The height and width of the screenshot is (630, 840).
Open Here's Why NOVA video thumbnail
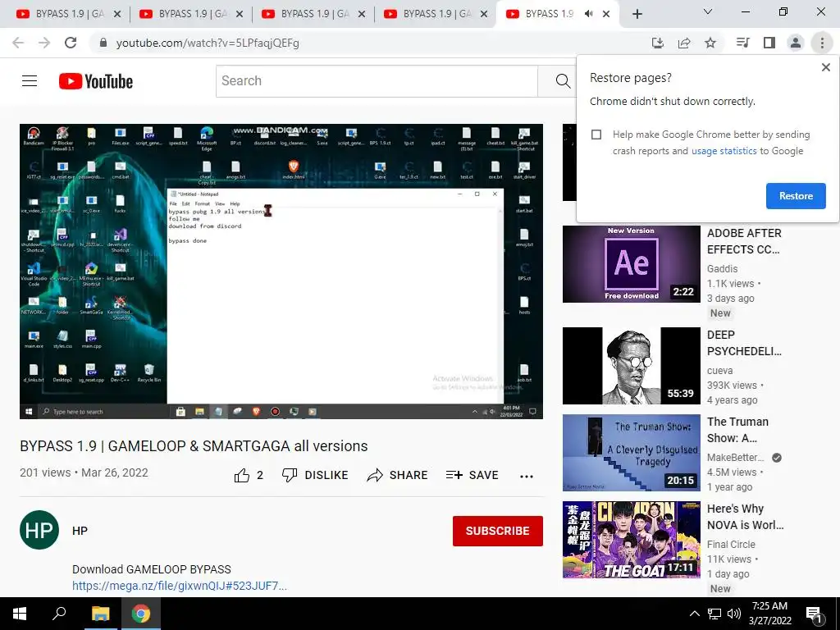631,540
